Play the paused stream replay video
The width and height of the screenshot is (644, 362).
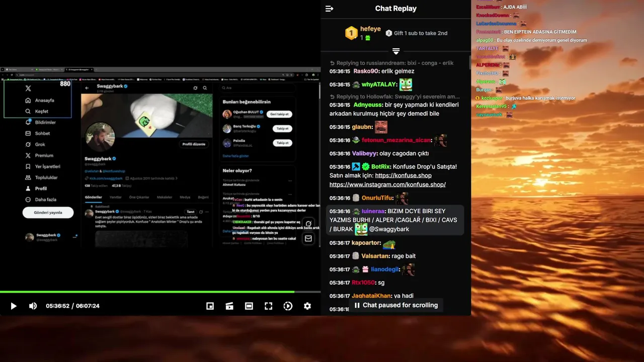click(14, 306)
